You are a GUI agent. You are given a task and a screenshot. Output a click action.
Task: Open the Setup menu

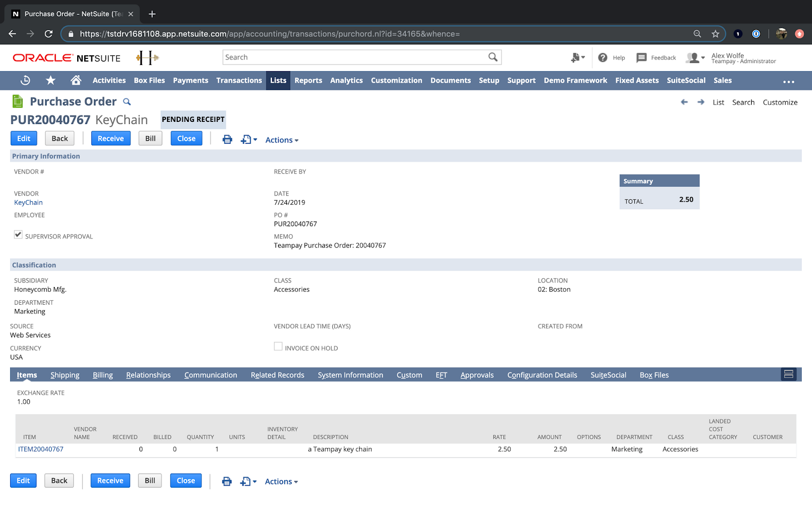click(x=489, y=80)
